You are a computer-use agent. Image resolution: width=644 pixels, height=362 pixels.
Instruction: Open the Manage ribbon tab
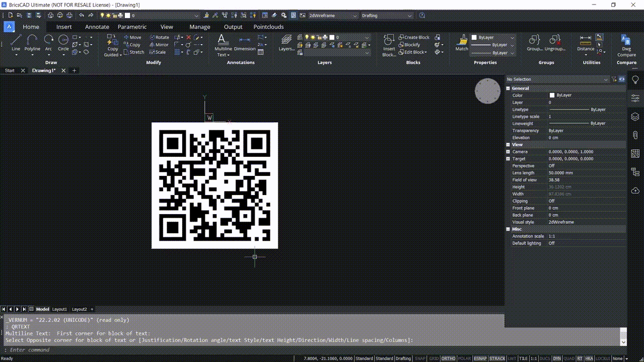(200, 27)
